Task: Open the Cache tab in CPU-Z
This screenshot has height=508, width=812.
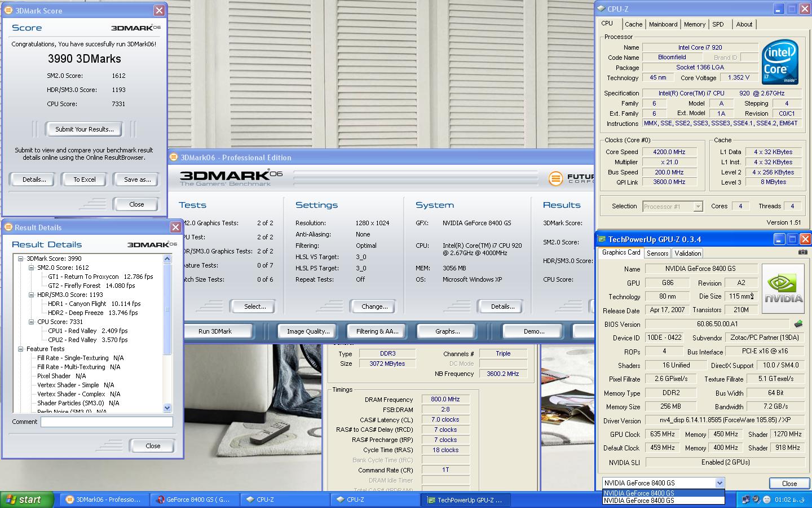Action: tap(633, 24)
